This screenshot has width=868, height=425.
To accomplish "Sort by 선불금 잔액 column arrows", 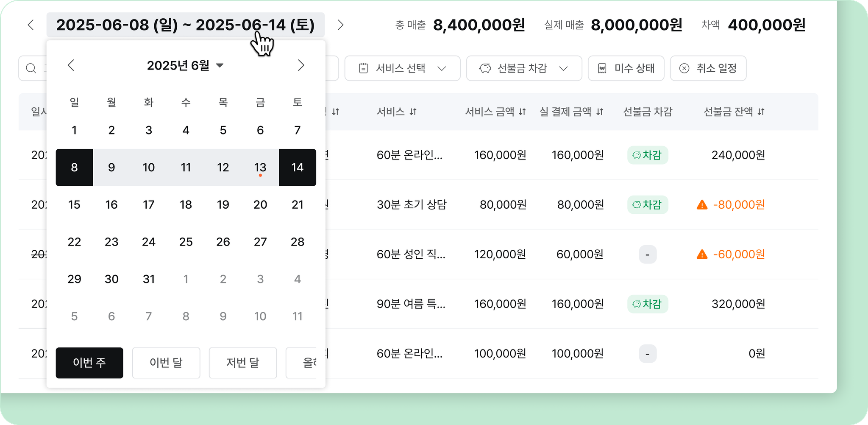I will point(761,112).
